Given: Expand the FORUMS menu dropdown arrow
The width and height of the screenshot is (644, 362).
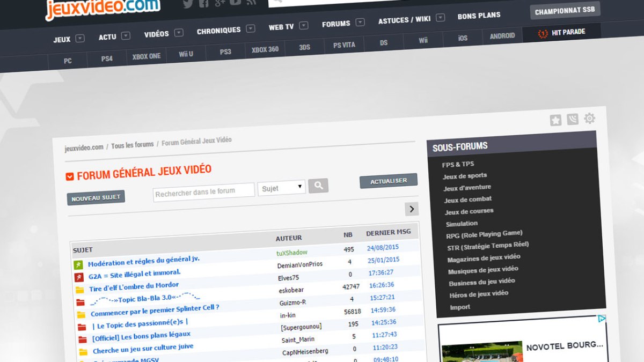Looking at the screenshot, I should pos(360,23).
